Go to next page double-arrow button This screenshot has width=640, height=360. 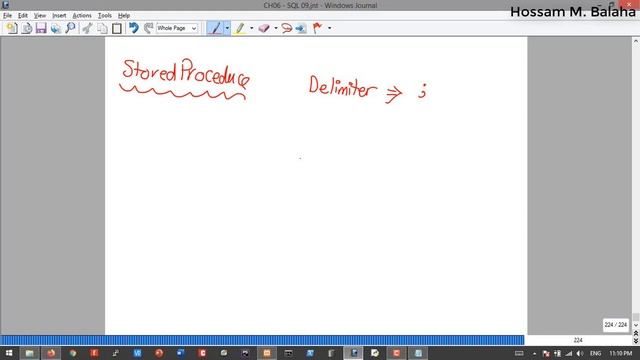tap(636, 341)
